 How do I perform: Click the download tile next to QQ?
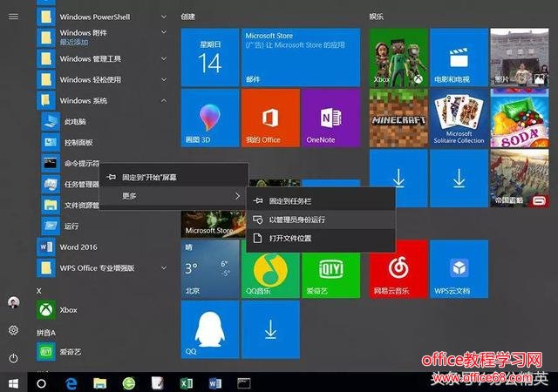tap(270, 329)
